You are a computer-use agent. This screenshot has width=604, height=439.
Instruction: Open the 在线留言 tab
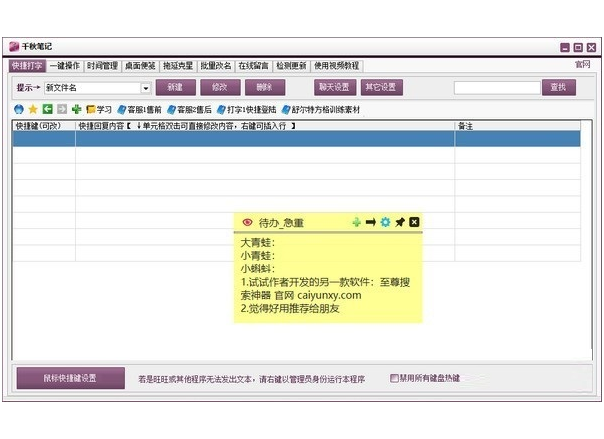(253, 66)
